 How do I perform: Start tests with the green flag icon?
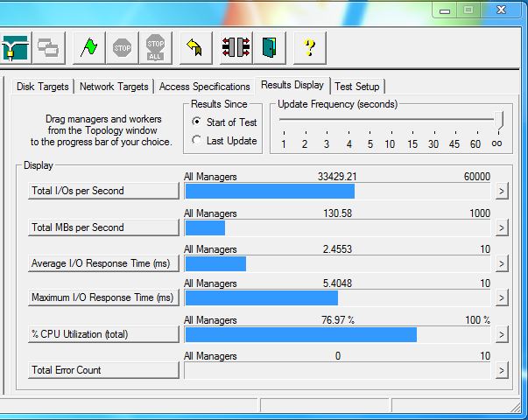89,48
